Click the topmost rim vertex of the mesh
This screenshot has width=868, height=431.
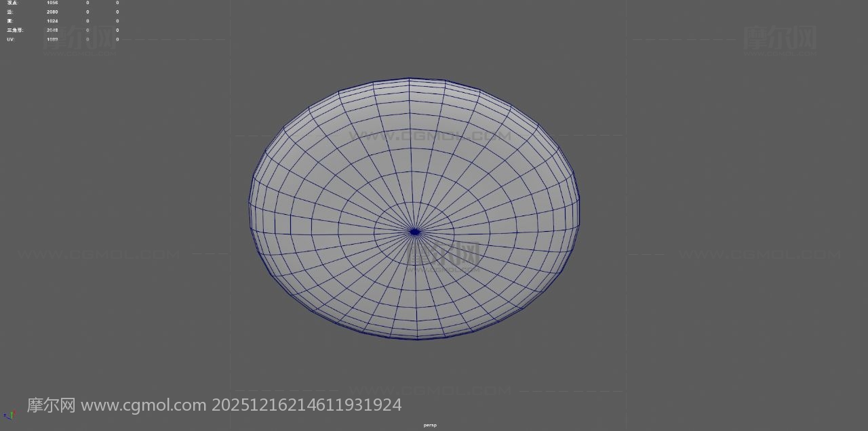(409, 79)
